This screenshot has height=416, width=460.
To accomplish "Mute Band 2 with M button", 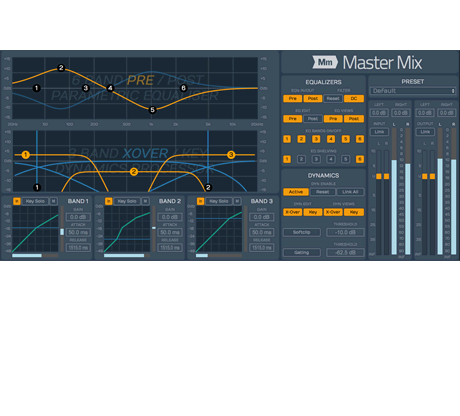I will [x=145, y=201].
